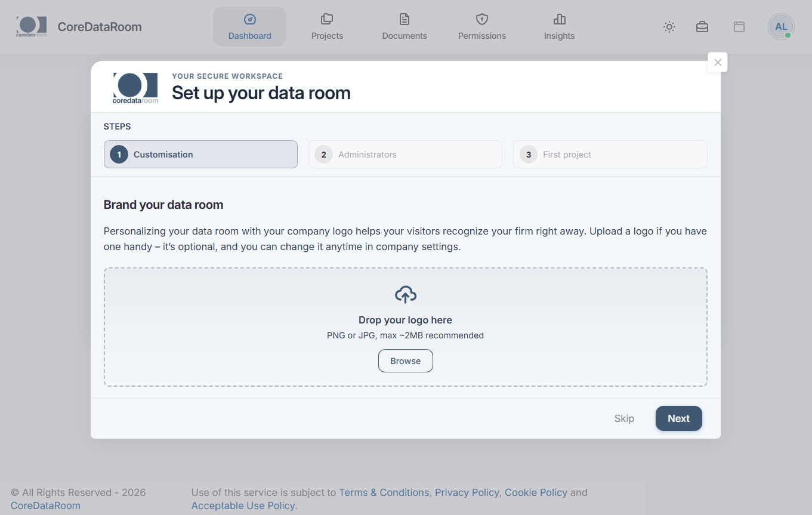Open the Dashboard nav item
Viewport: 812px width, 515px height.
coord(249,27)
